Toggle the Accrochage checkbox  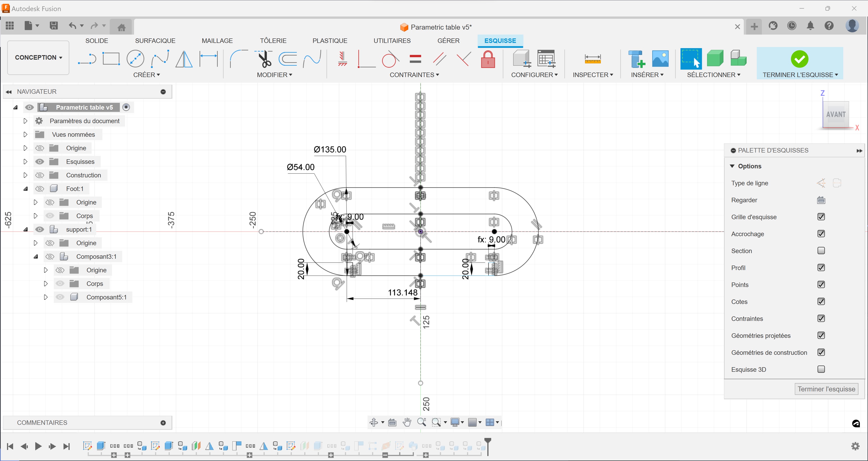(x=821, y=233)
